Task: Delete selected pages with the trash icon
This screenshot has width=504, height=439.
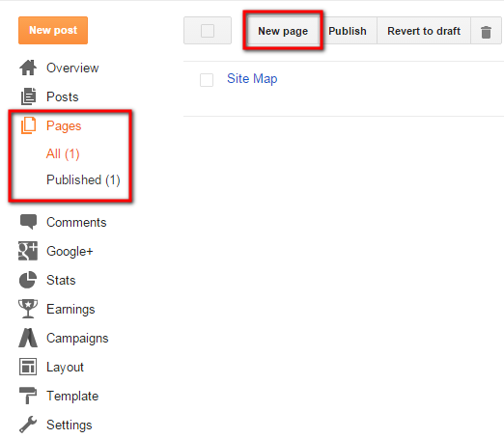Action: [x=486, y=31]
